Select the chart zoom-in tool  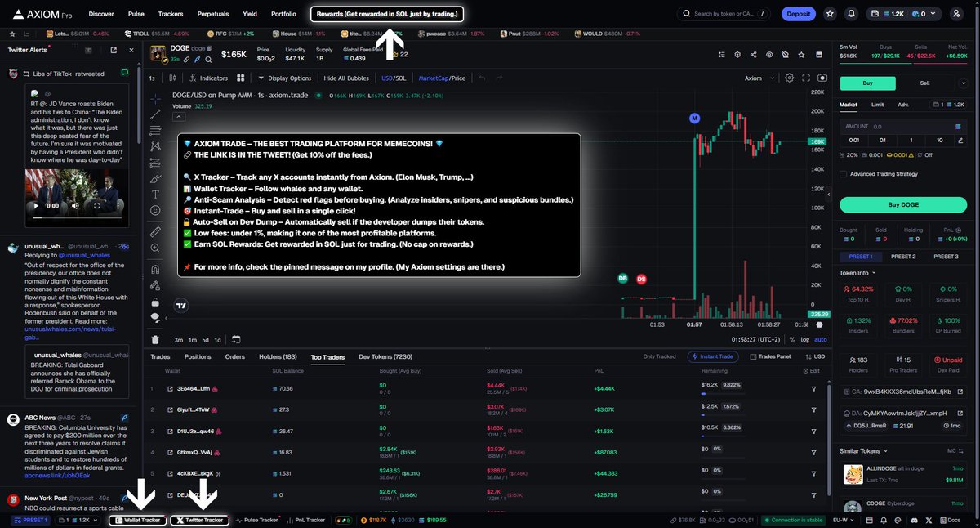pos(155,249)
